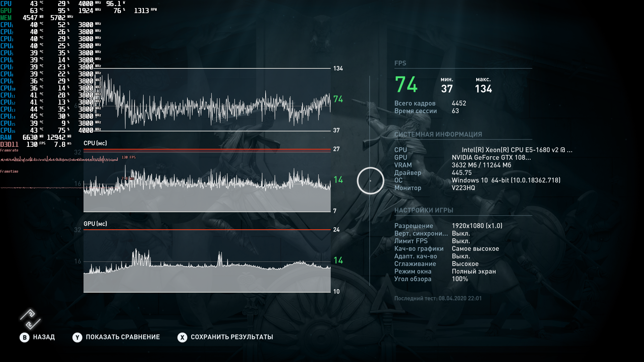Viewport: 644px width, 362px height.
Task: Click the макс. 134 FPS value
Action: pyautogui.click(x=483, y=88)
